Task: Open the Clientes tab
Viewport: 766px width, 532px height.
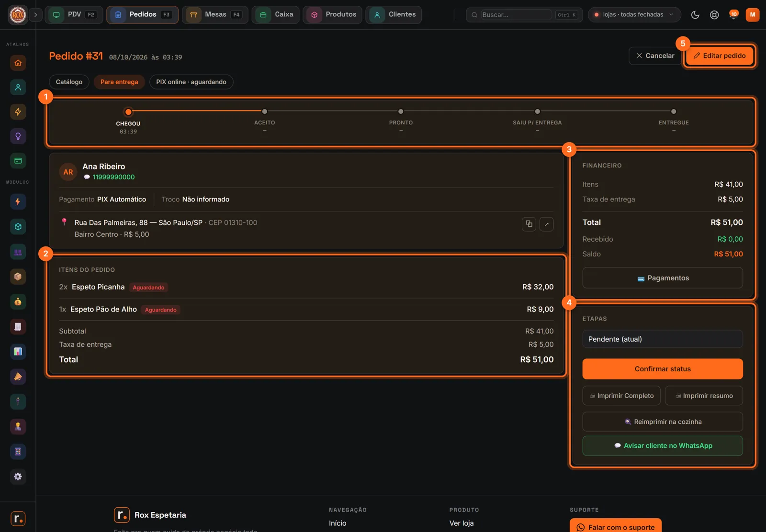Action: [394, 15]
